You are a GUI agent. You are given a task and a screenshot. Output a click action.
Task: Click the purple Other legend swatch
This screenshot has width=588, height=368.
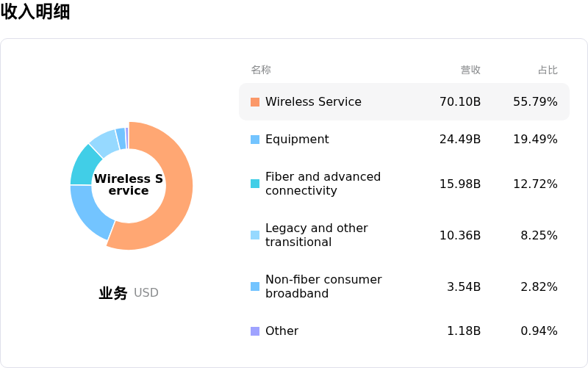coord(255,331)
